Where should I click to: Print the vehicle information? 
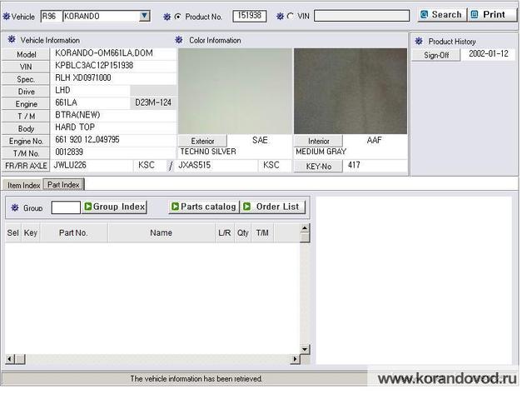click(492, 14)
